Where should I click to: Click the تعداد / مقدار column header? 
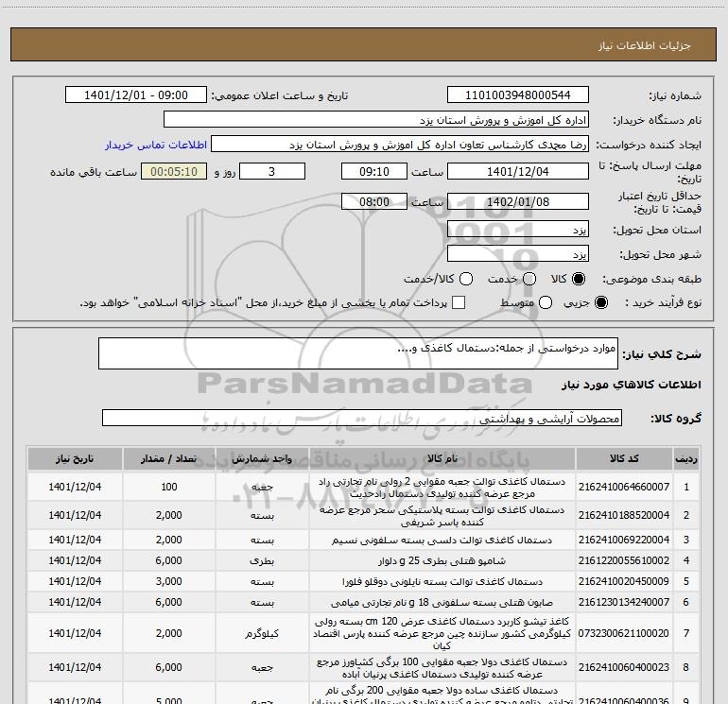pos(169,458)
